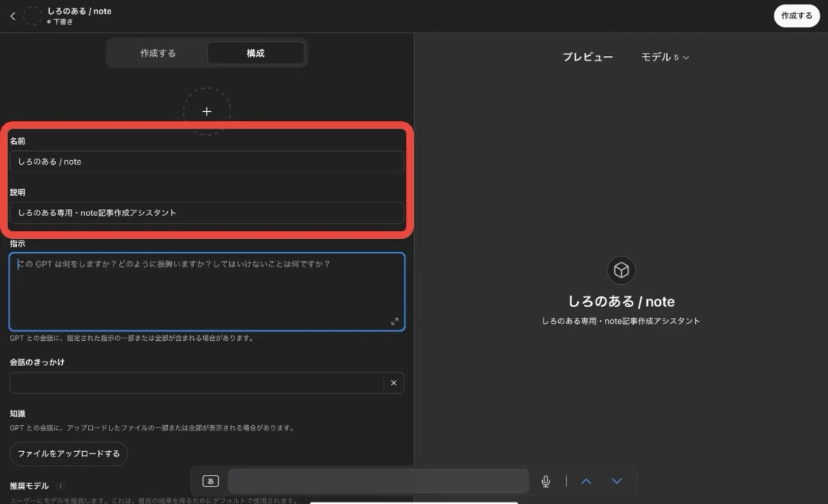Viewport: 828px width, 504px height.
Task: Go back using the top-left arrow
Action: (13, 16)
